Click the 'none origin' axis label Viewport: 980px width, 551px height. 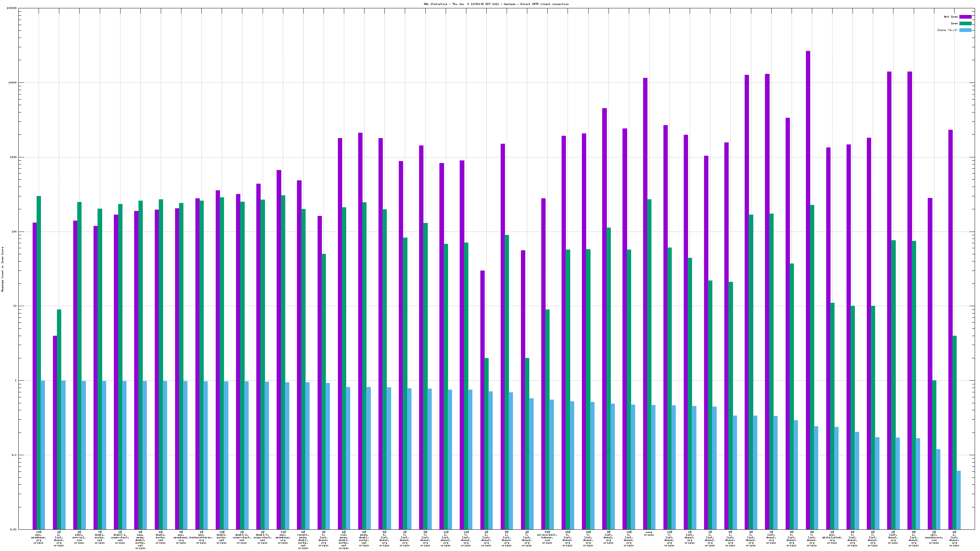(x=649, y=533)
